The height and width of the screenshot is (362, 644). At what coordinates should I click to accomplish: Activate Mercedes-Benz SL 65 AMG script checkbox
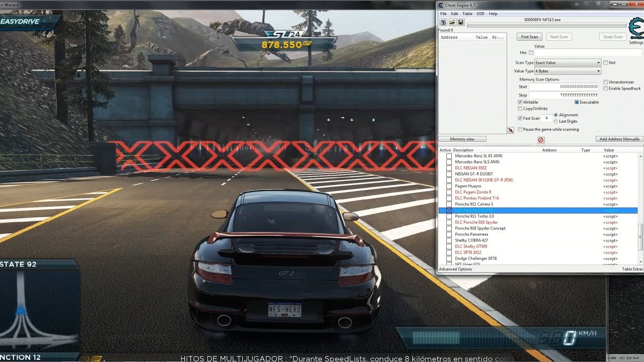pyautogui.click(x=449, y=156)
